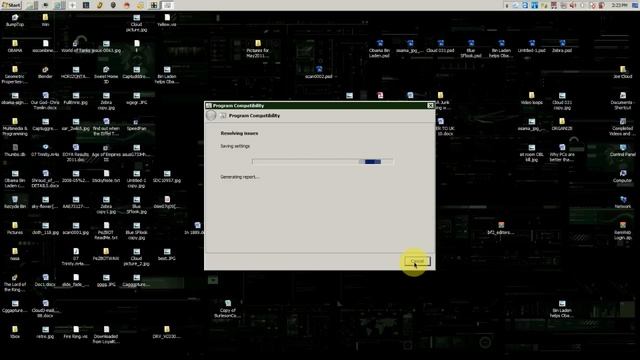Select the Video loops folder
Image resolution: width=640 pixels, height=360 pixels.
[x=531, y=98]
